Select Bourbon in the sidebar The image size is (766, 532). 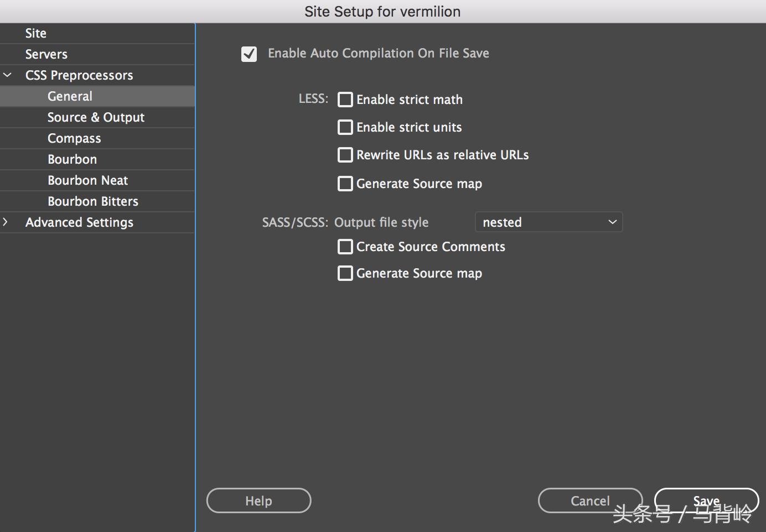click(x=72, y=159)
